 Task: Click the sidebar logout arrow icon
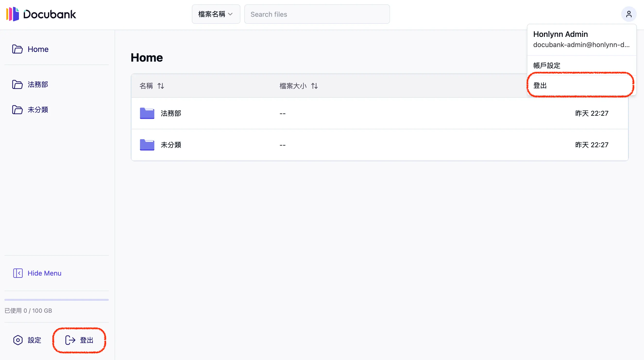pyautogui.click(x=70, y=340)
